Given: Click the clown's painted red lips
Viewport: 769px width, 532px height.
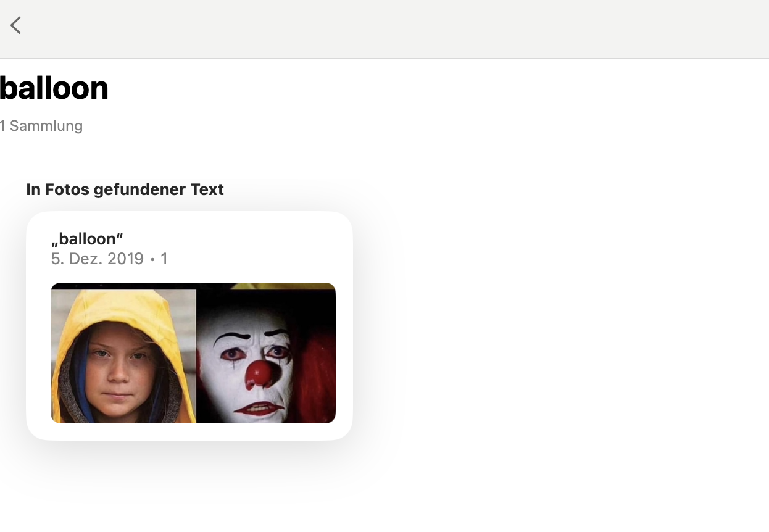Looking at the screenshot, I should pyautogui.click(x=259, y=409).
